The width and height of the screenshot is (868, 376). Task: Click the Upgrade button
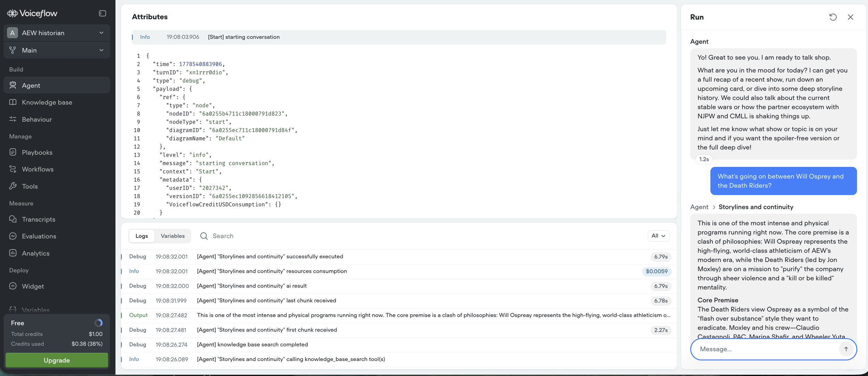[57, 360]
